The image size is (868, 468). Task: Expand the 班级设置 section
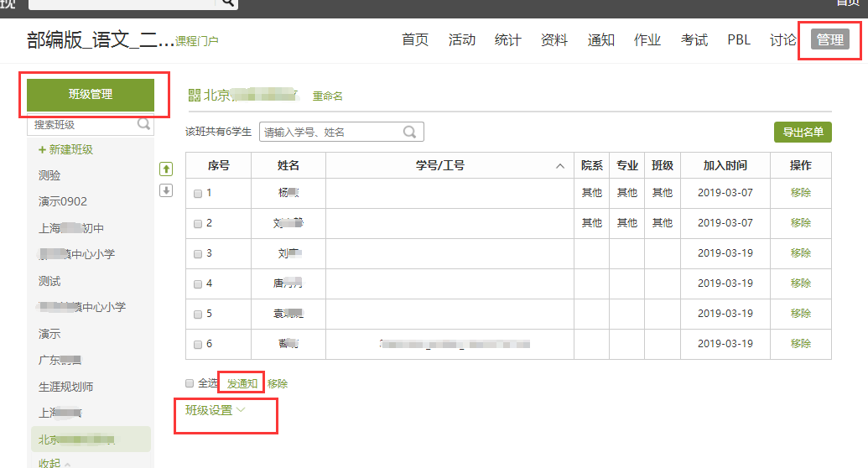[x=215, y=410]
